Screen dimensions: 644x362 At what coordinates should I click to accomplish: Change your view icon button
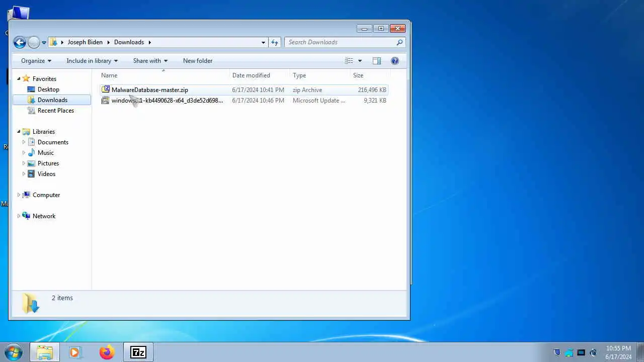(349, 61)
